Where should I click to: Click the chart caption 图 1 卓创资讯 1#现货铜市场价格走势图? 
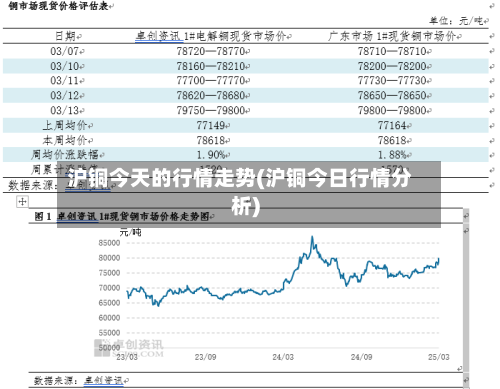point(122,217)
